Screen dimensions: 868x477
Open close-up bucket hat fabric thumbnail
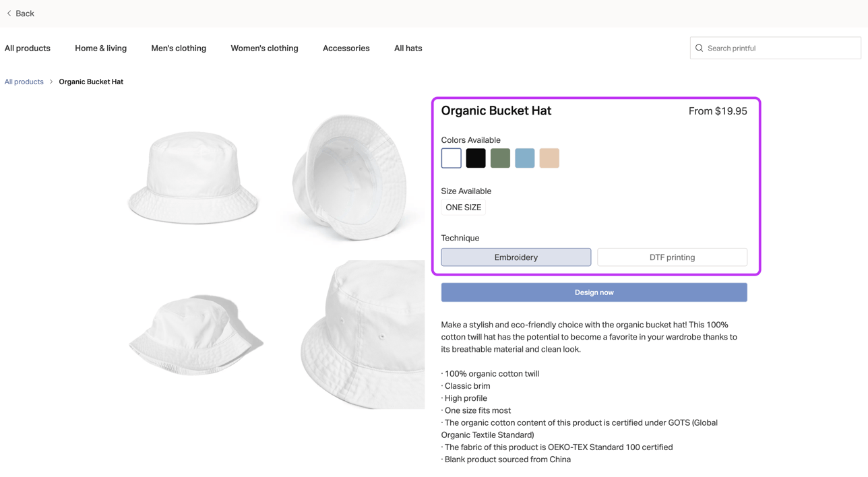362,334
